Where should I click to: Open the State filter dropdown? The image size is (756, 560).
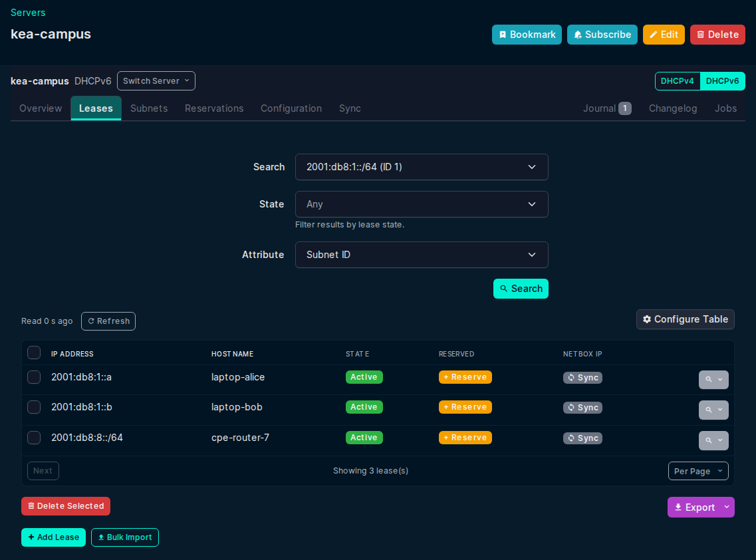coord(422,204)
